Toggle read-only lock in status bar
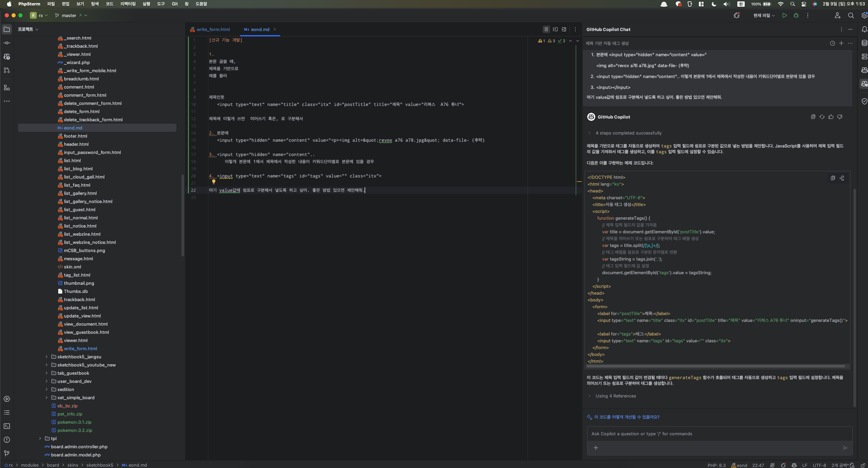The height and width of the screenshot is (468, 868). (x=863, y=465)
